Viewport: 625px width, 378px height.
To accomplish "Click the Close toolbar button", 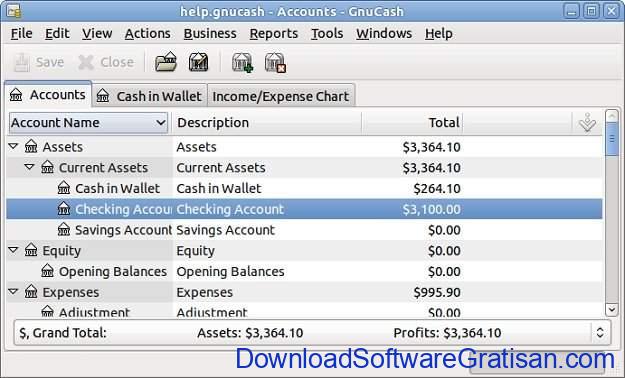I will [106, 62].
